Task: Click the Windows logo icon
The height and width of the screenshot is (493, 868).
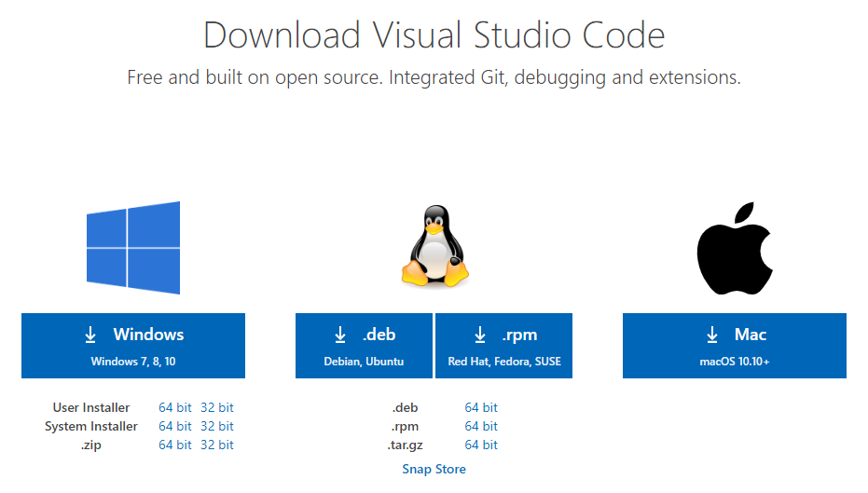Action: click(132, 247)
